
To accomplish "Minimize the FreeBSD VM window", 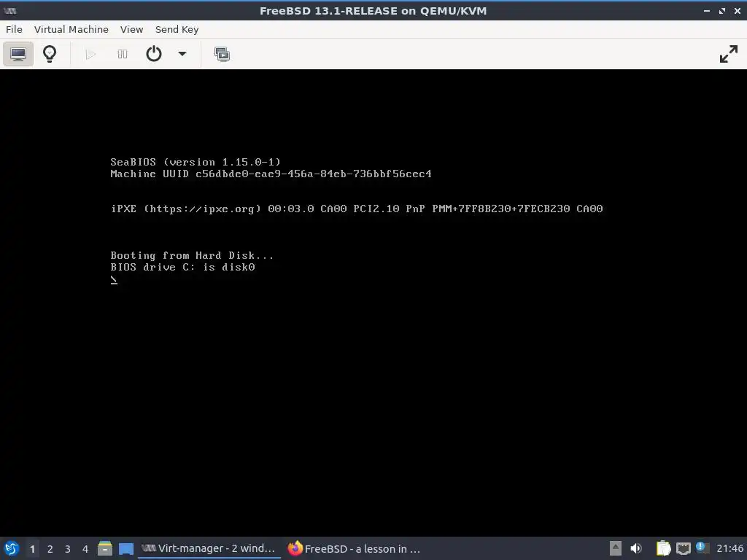I will [706, 10].
